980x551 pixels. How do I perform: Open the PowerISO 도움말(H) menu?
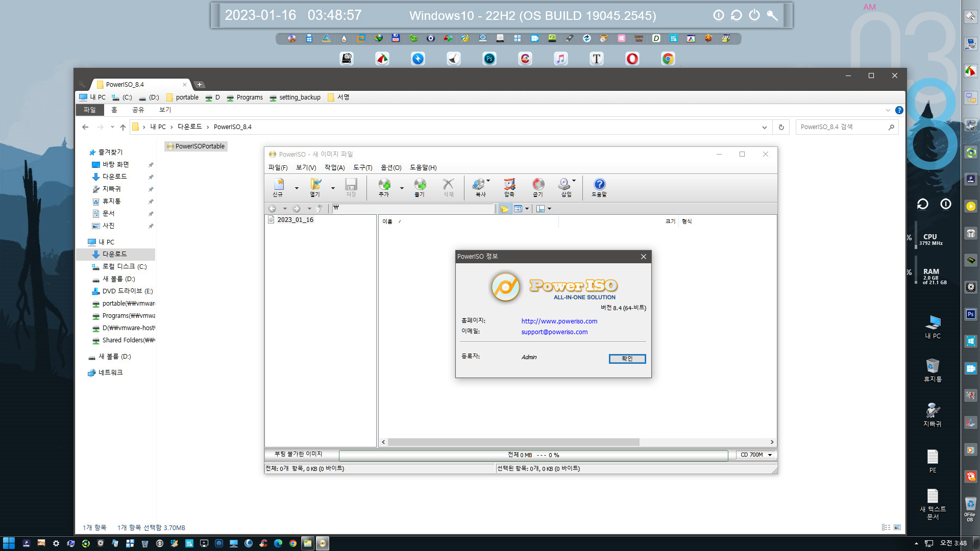tap(423, 167)
